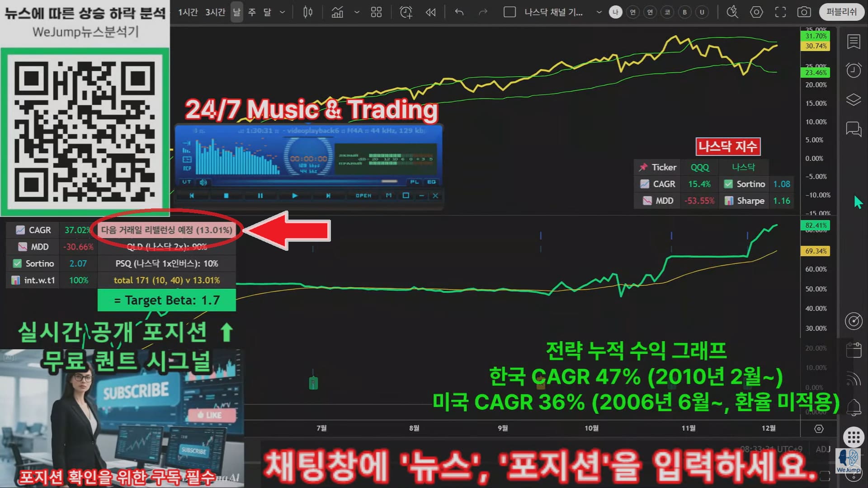868x488 pixels.
Task: Click the 퍼블리쉬 publish button
Action: coord(841,12)
